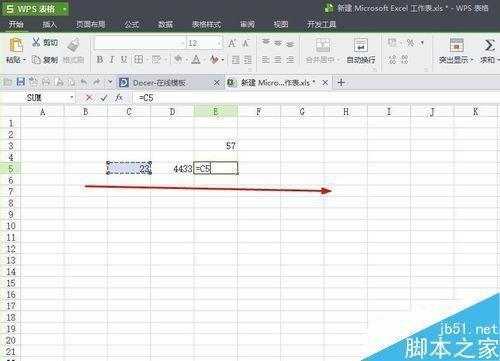
Task: Expand Merge Center (合并居中) dropdown arrow
Action: tap(338, 60)
